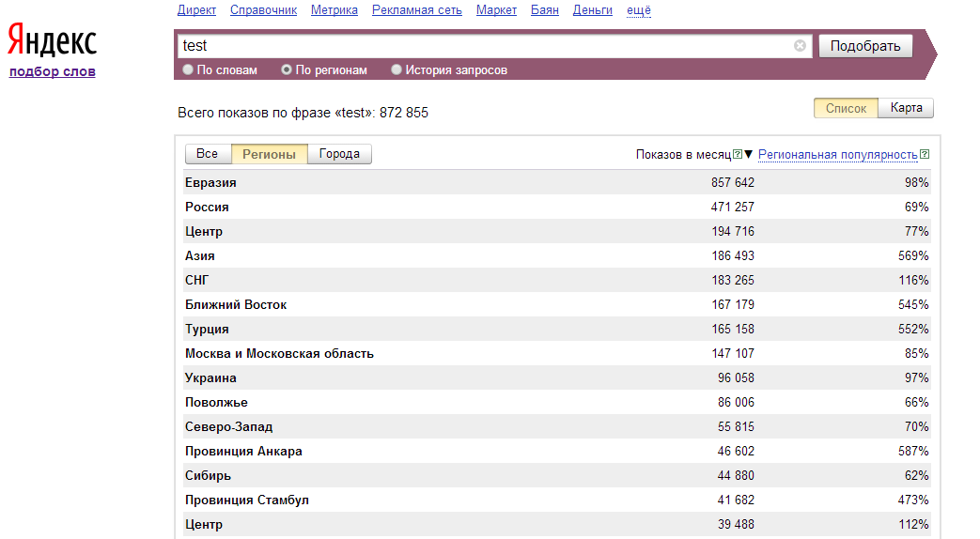The height and width of the screenshot is (539, 980).
Task: Switch to the Регионы tab
Action: [x=269, y=154]
